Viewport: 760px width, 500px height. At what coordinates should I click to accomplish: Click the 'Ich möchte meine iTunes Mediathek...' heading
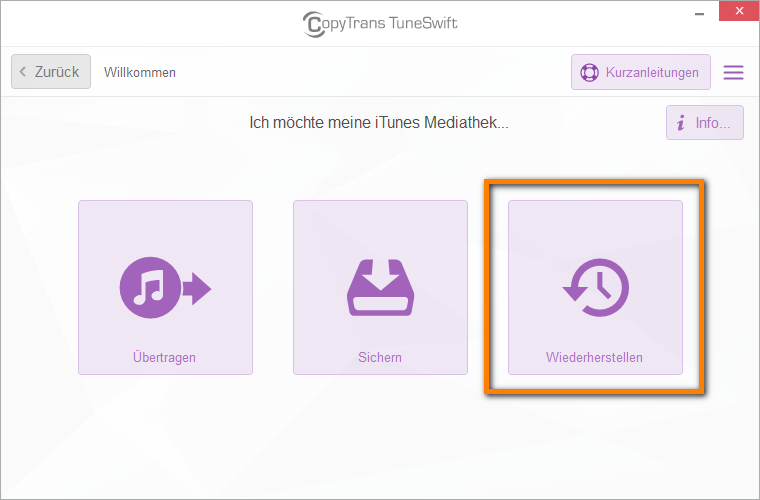379,123
